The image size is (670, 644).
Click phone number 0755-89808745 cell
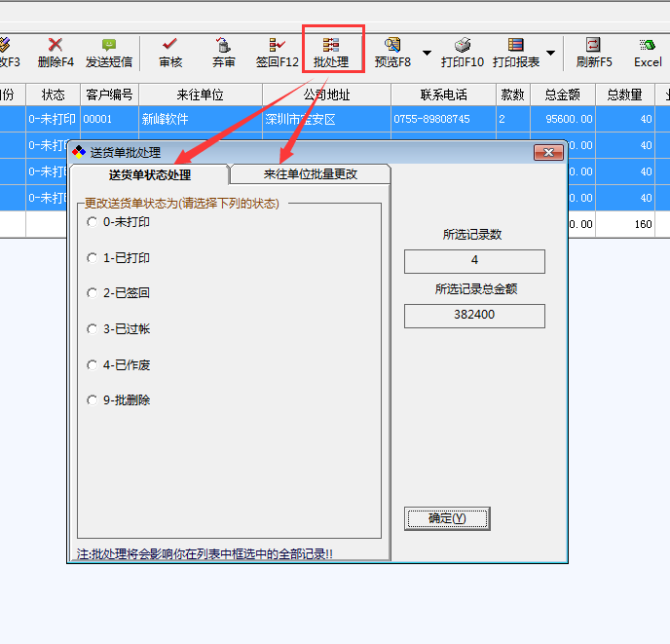tap(443, 119)
